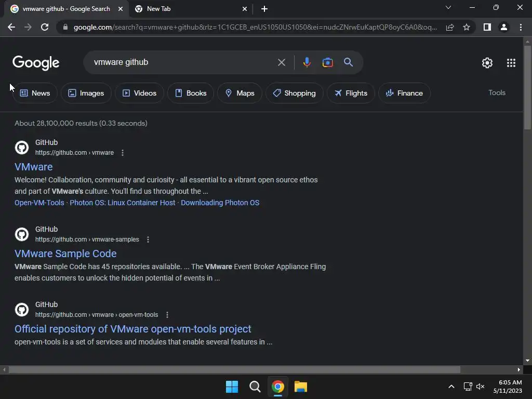Switch to the Flights filter

pos(351,93)
